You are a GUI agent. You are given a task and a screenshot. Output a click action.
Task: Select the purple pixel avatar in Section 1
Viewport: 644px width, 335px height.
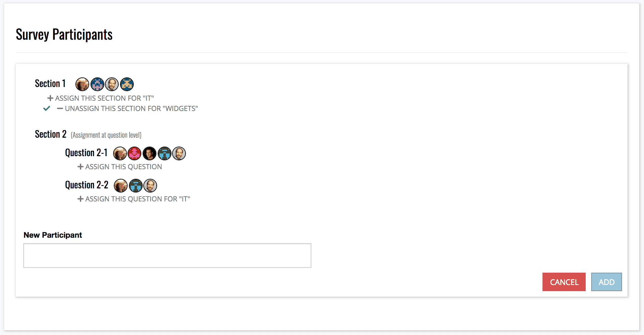pos(97,84)
